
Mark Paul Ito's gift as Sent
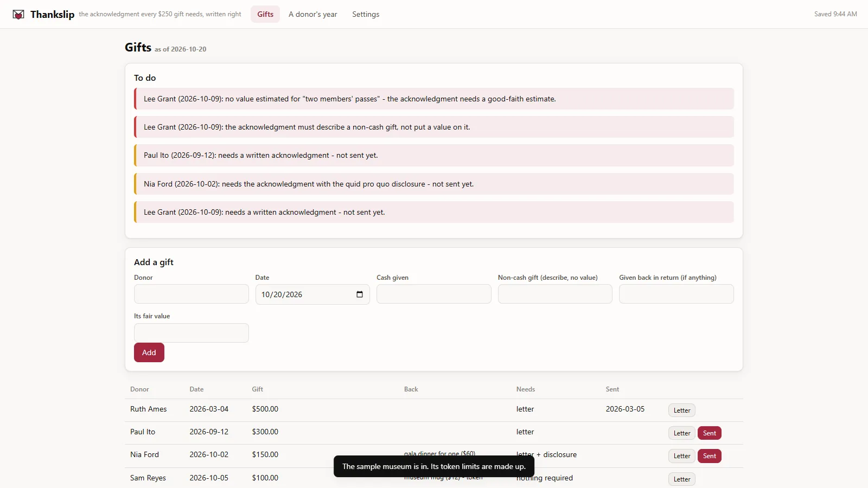[710, 433]
